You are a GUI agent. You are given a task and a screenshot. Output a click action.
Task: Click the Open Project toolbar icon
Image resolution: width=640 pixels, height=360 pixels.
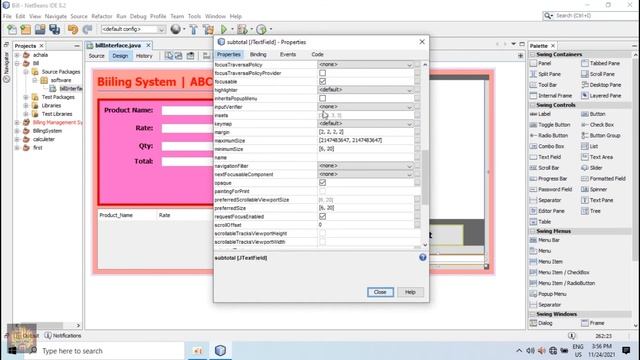click(x=40, y=29)
